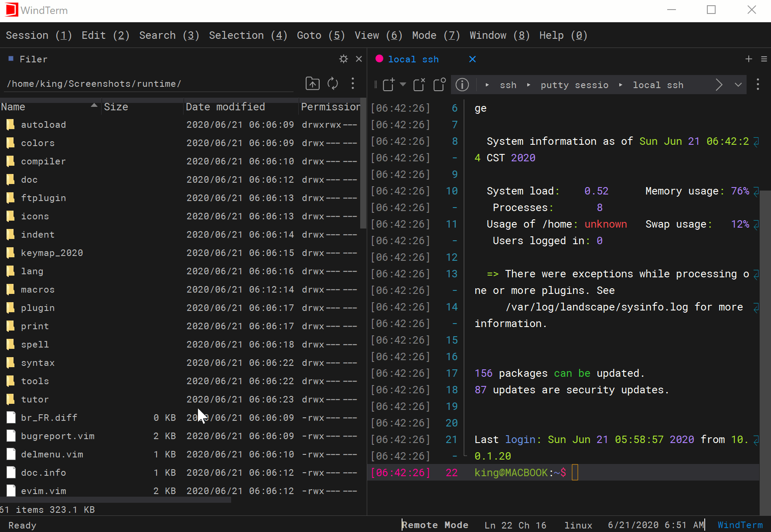The width and height of the screenshot is (771, 532).
Task: Click the close session toolbar icon
Action: 419,85
